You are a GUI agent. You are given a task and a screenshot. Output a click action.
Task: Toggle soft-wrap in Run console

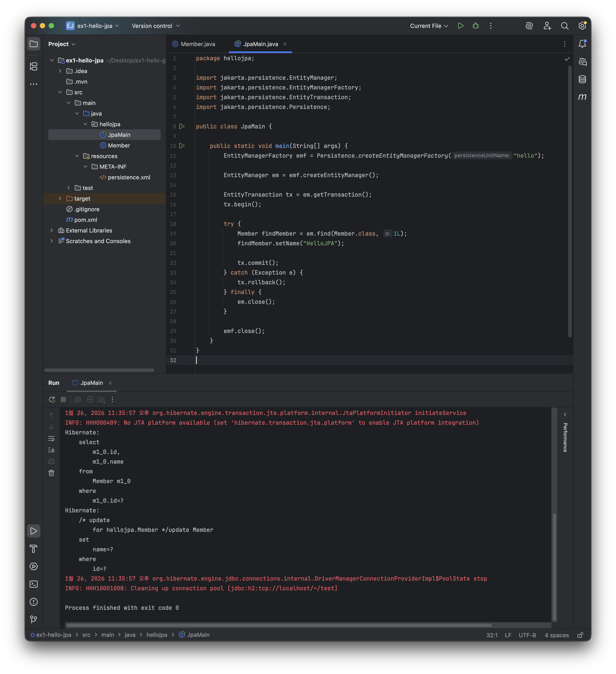[52, 438]
